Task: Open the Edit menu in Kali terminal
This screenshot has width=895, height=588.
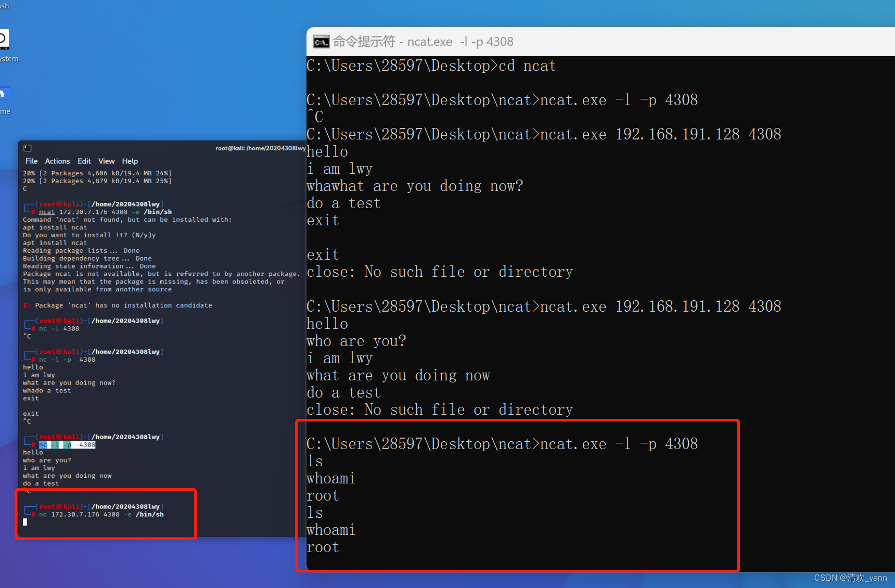Action: [84, 161]
